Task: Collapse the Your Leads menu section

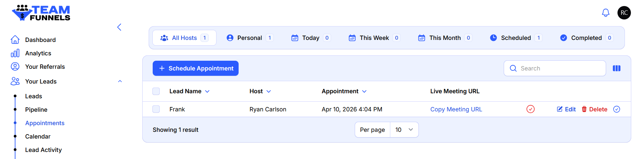Action: pos(120,82)
